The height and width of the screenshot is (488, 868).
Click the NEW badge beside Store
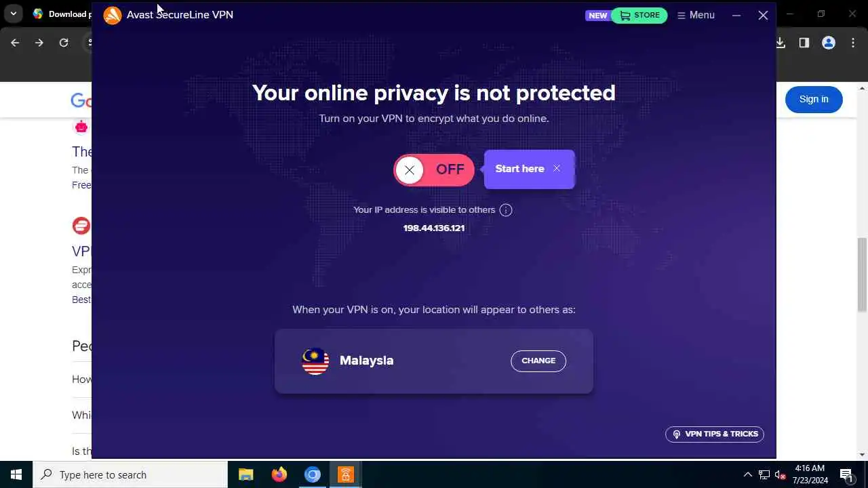coord(597,16)
